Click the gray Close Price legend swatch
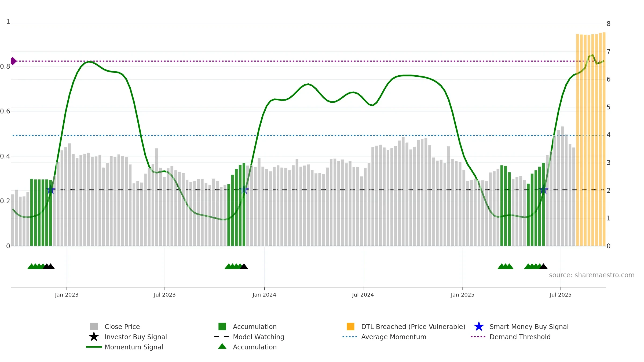644x362 pixels. click(x=94, y=327)
